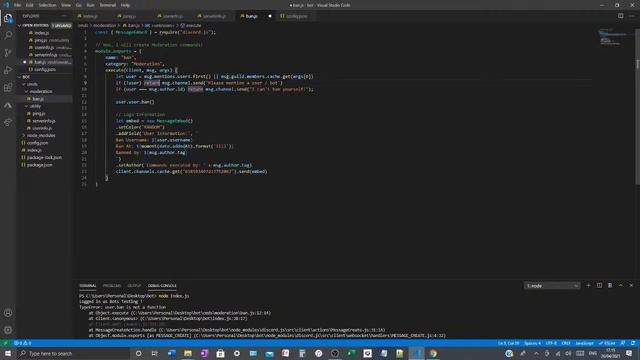
Task: Click ESLint status in status bar
Action: pos(607,343)
